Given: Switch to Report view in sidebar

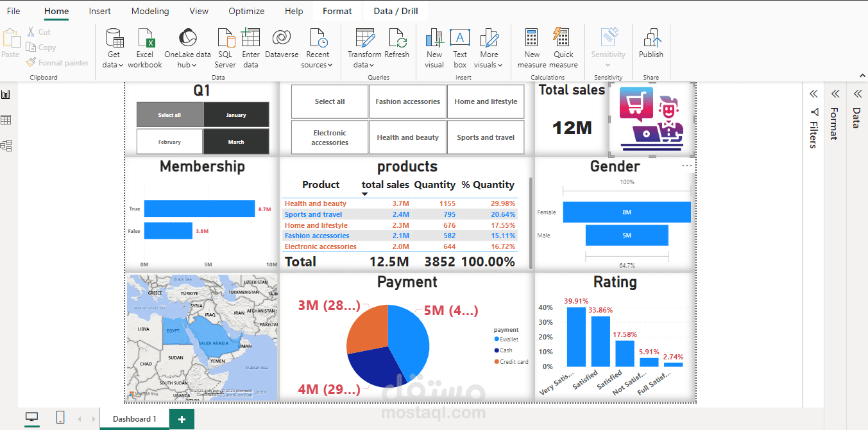Looking at the screenshot, I should [x=6, y=94].
